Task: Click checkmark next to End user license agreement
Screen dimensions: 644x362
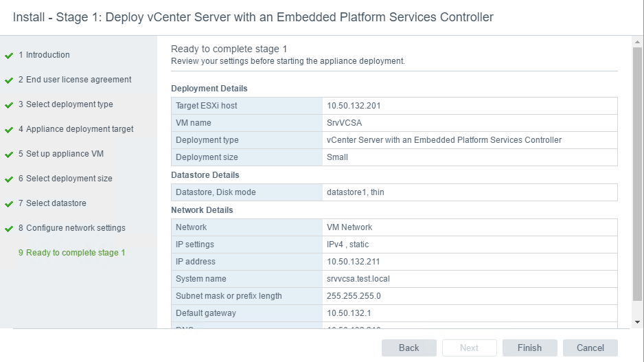Action: [9, 80]
